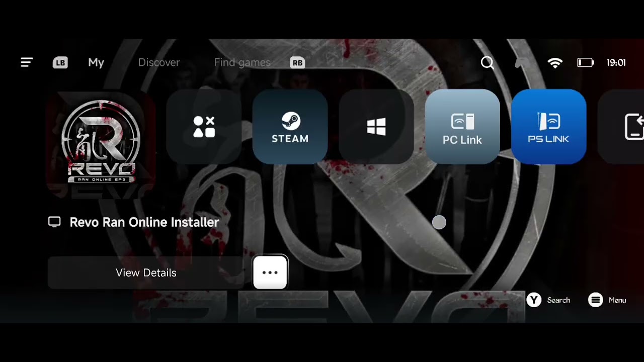Click the monitor icon beside installer title
The height and width of the screenshot is (362, 644).
coord(54,222)
